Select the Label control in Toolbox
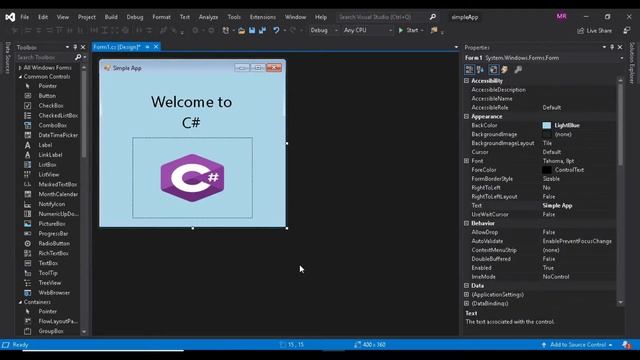The image size is (640, 360). point(45,145)
